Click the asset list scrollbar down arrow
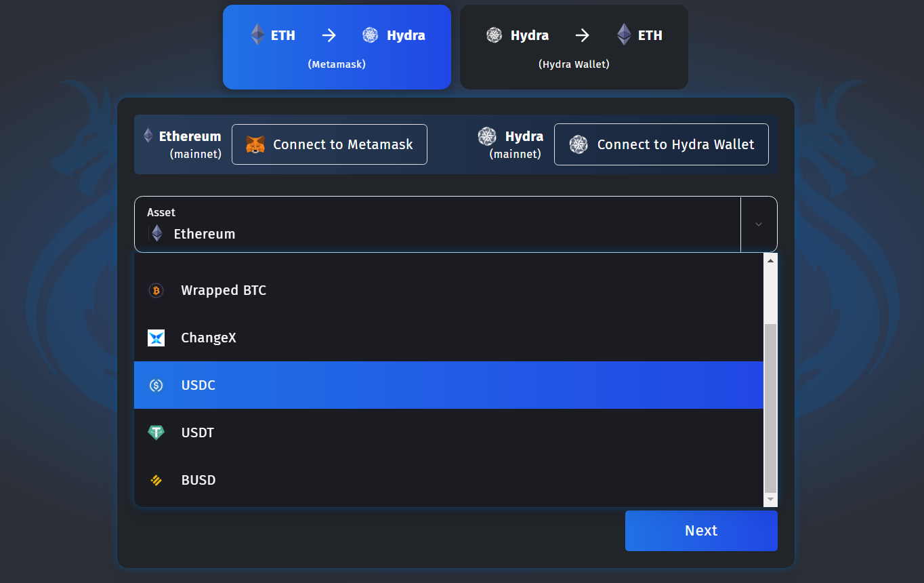 pyautogui.click(x=770, y=499)
